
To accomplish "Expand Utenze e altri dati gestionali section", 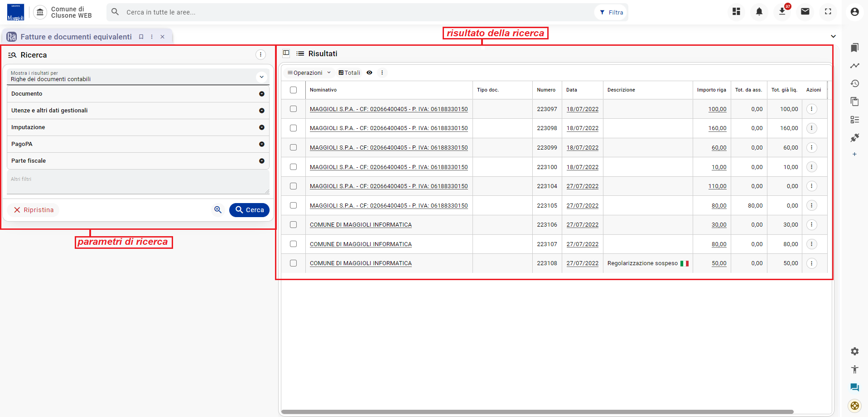I will 138,111.
